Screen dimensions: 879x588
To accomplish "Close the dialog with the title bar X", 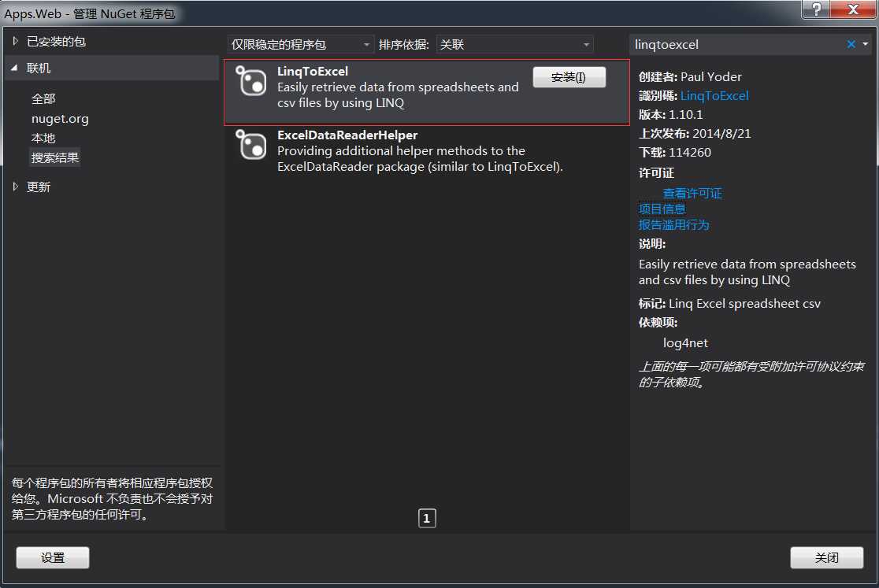I will (853, 9).
